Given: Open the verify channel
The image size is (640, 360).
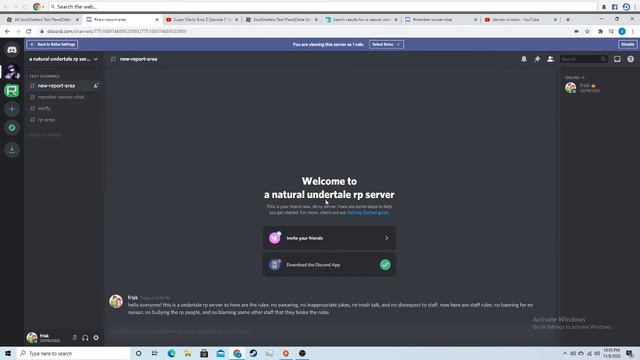Looking at the screenshot, I should 63,109.
